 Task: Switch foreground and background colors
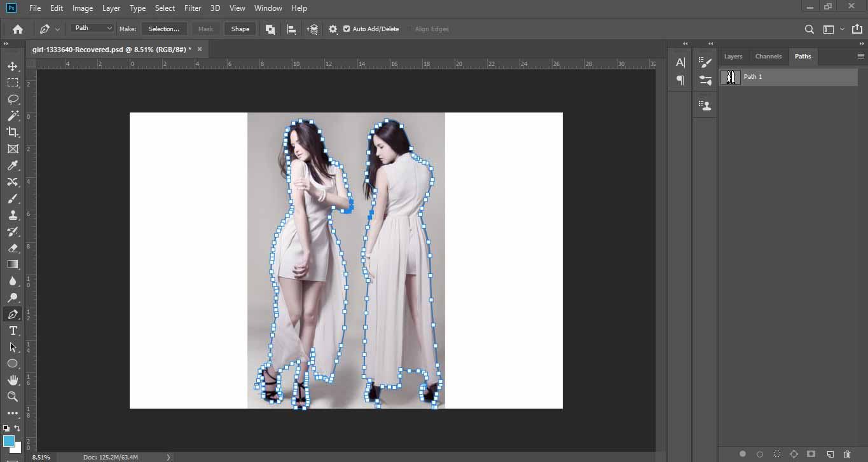coord(17,429)
